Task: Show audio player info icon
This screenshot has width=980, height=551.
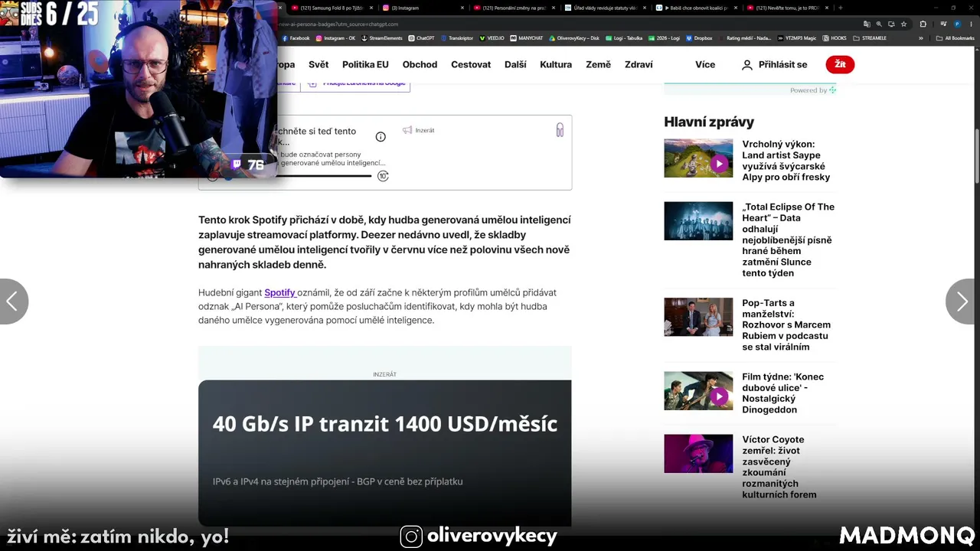Action: [381, 137]
